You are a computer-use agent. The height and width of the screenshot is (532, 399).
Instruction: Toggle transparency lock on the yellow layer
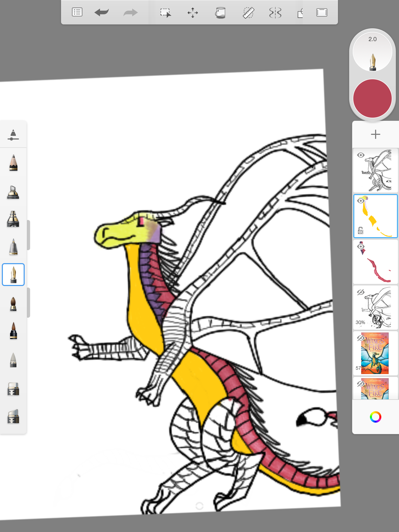pyautogui.click(x=361, y=230)
